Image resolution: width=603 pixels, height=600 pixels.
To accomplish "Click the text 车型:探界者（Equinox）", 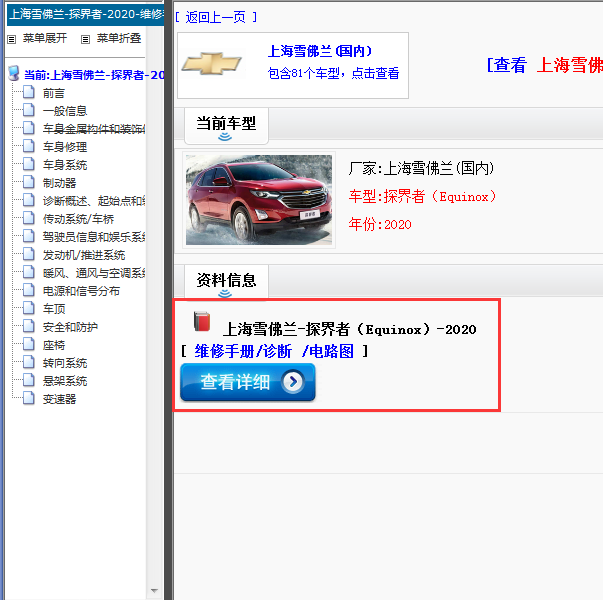I will coord(423,196).
